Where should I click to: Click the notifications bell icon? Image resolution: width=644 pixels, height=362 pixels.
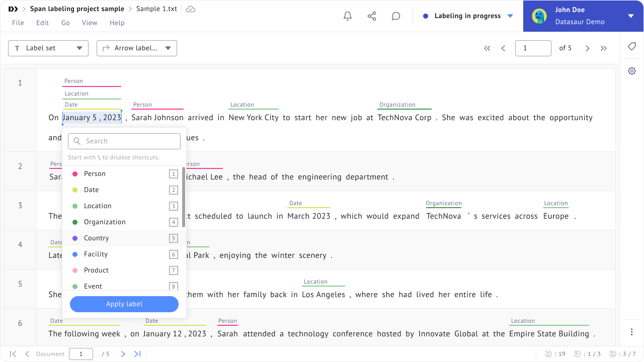pos(347,16)
